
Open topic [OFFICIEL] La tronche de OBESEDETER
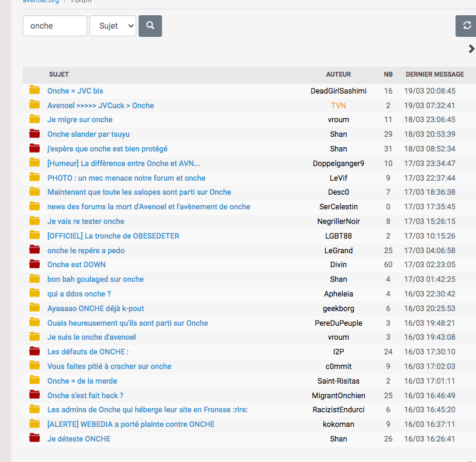coord(113,236)
